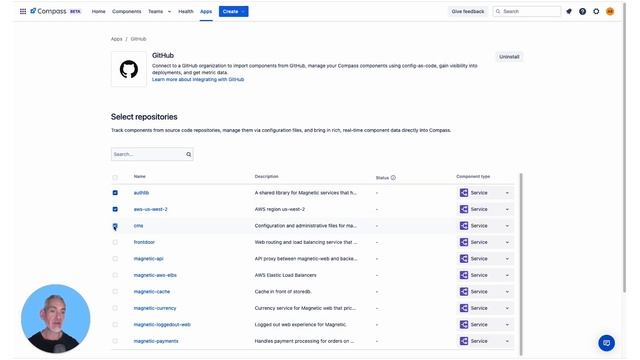Check the magnetic-aws-elbs repository checkbox
The width and height of the screenshot is (640, 360).
click(115, 275)
